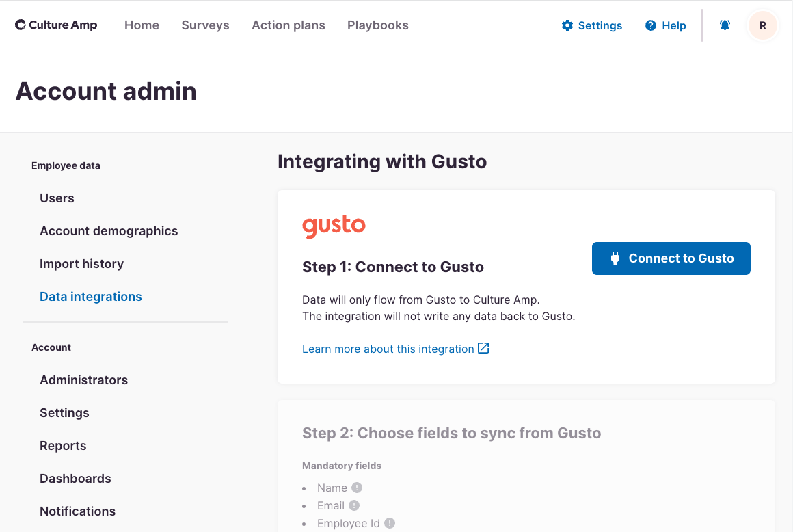This screenshot has width=793, height=532.
Task: Click the Connect to Gusto button
Action: [671, 258]
